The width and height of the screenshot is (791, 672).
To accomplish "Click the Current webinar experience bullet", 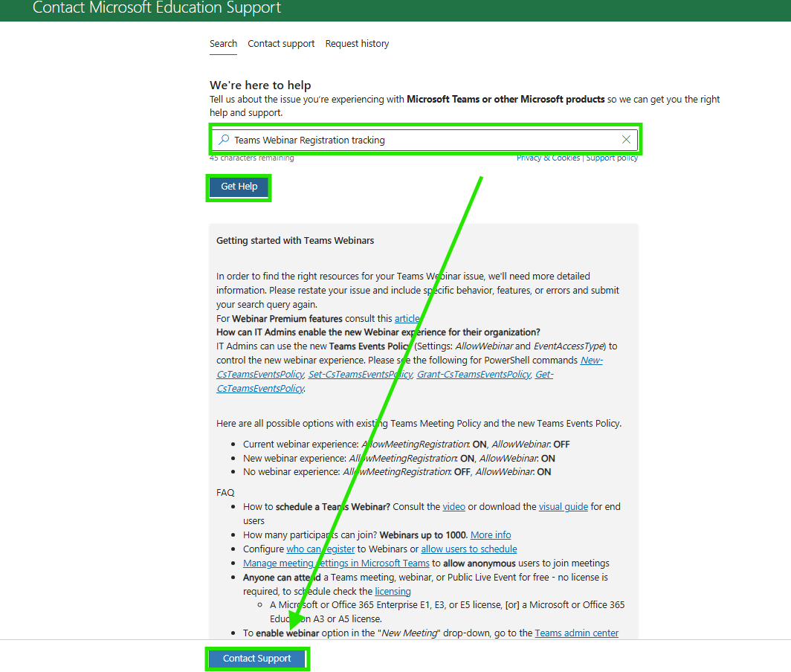I will pos(406,444).
